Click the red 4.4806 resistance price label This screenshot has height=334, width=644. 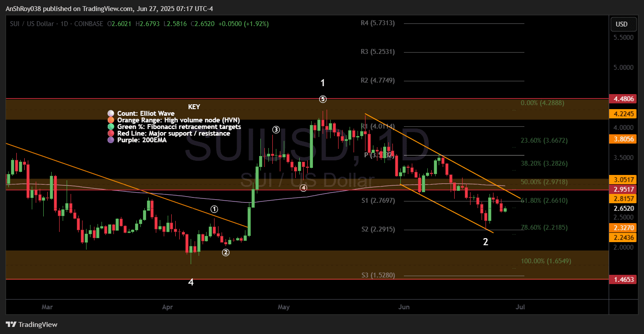point(623,98)
